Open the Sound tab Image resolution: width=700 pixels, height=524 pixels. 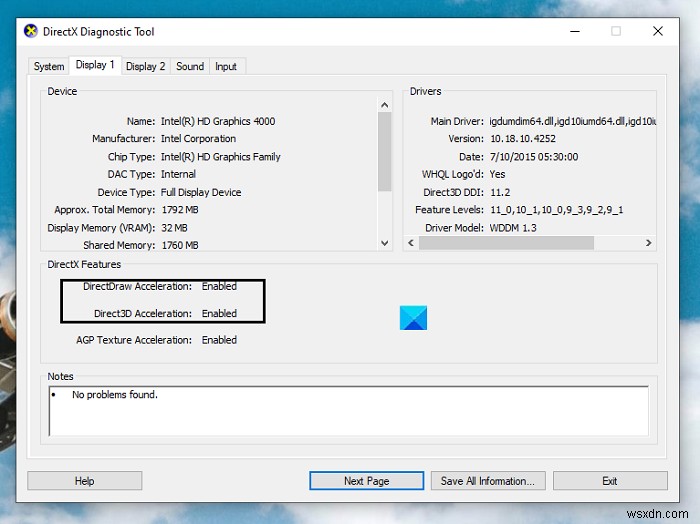190,67
